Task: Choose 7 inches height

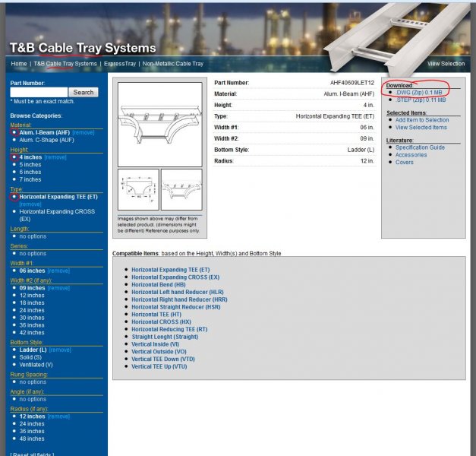Action: (30, 179)
